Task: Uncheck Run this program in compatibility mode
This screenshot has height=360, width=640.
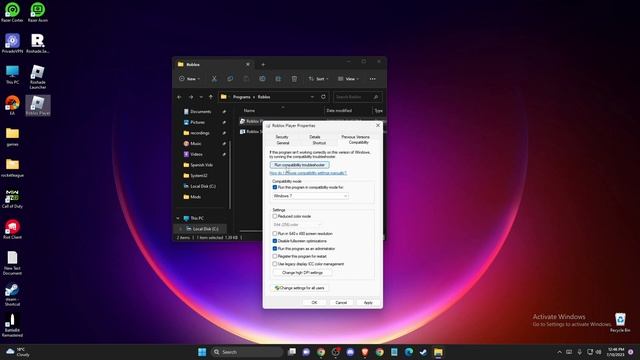Action: [x=275, y=187]
